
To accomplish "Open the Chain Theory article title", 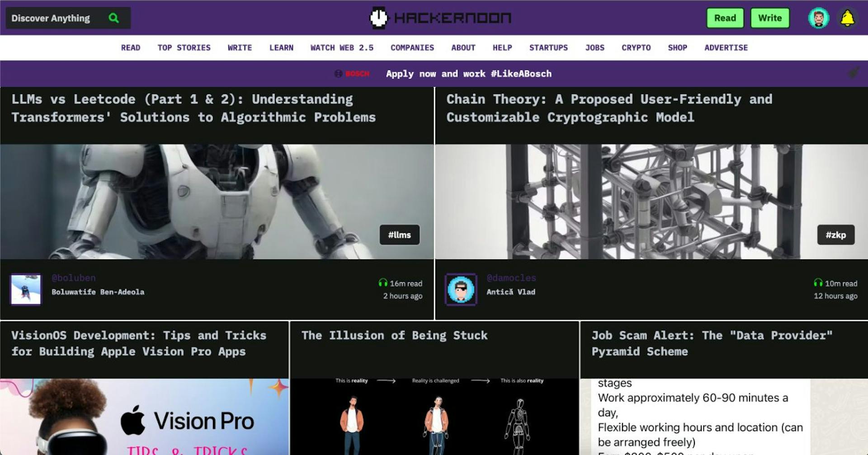I will coord(609,108).
